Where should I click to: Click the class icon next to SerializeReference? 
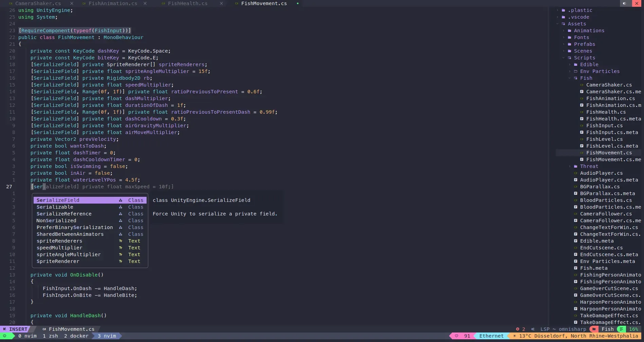[120, 214]
